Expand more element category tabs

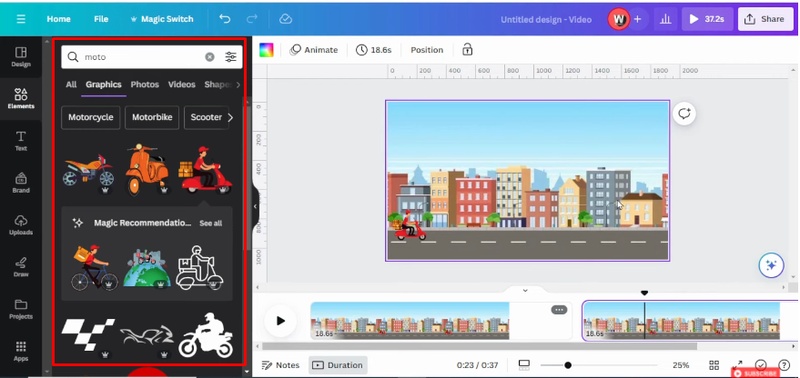point(238,85)
